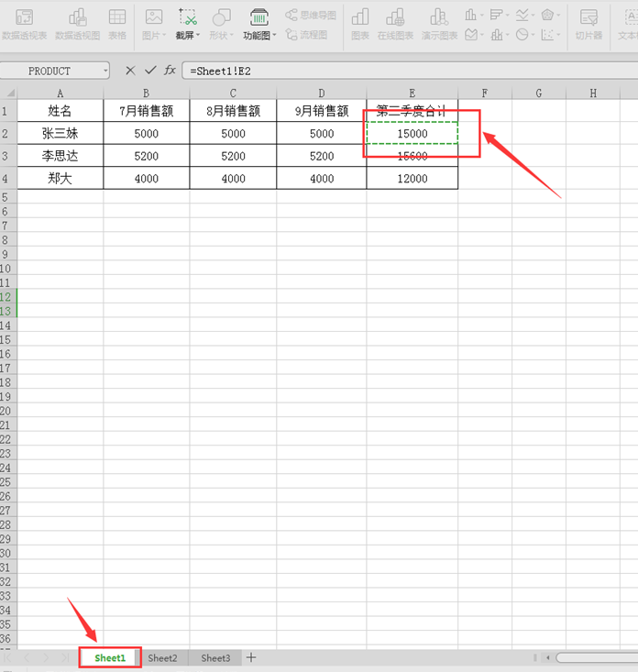638x672 pixels.
Task: Click the horizontal scrollbar track
Action: click(x=597, y=657)
